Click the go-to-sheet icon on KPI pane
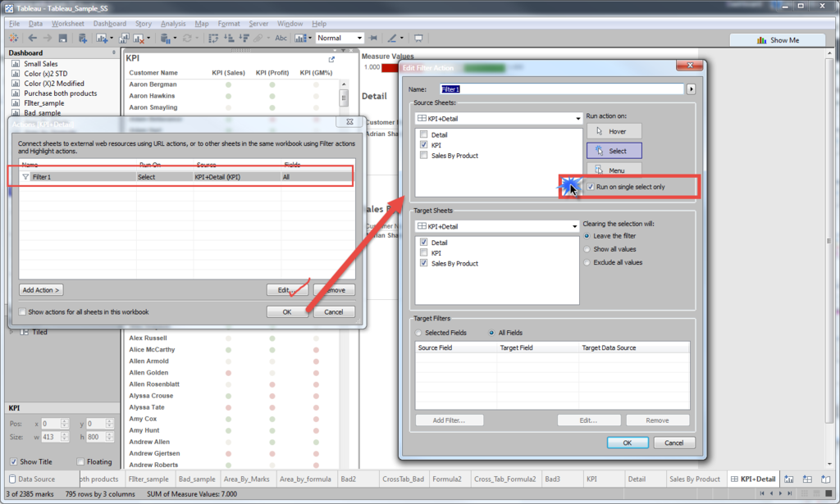Image resolution: width=840 pixels, height=504 pixels. [x=331, y=59]
